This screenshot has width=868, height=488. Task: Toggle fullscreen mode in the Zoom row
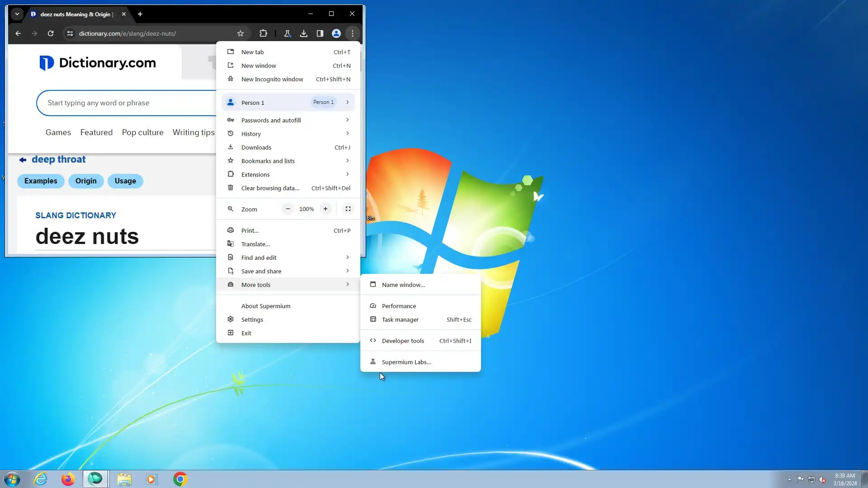tap(348, 209)
